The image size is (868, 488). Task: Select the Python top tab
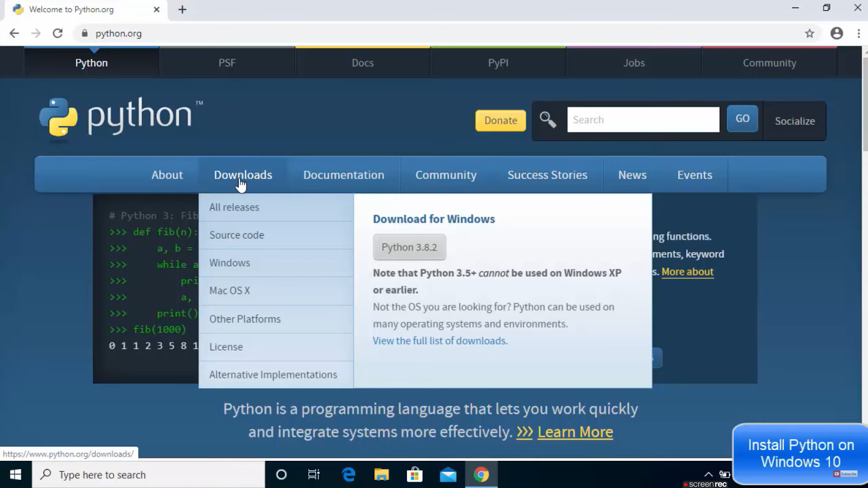91,63
